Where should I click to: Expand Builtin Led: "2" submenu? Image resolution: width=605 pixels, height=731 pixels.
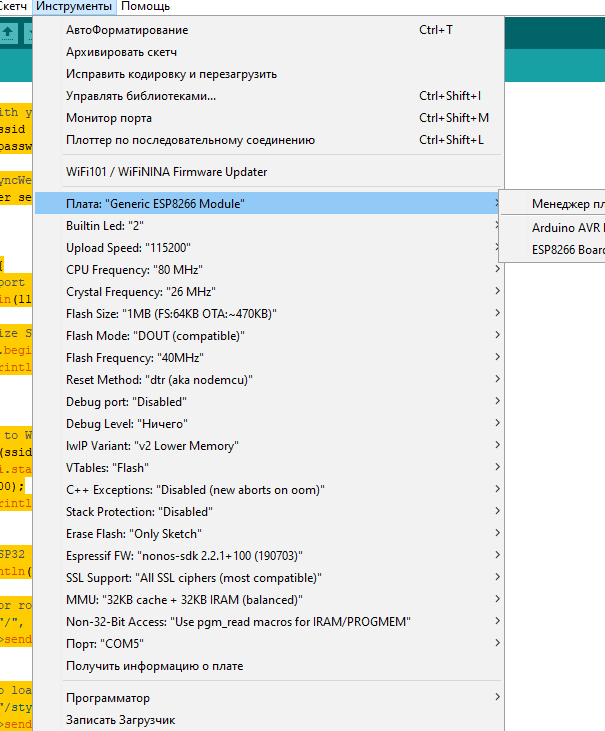(x=269, y=226)
